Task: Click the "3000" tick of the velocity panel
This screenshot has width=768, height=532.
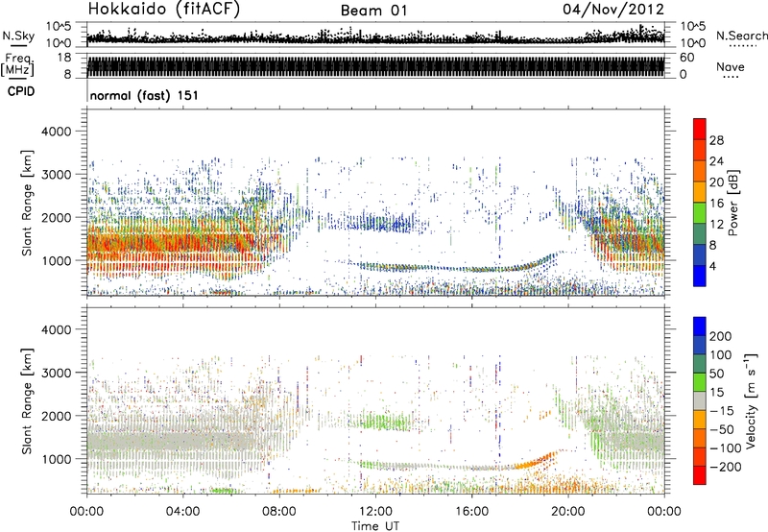Action: coord(56,373)
